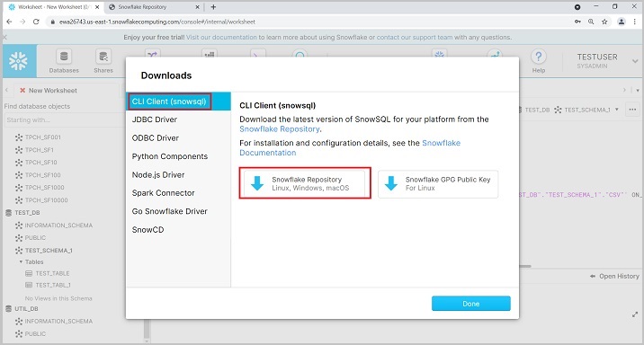
Task: Click Open History link
Action: pos(614,276)
